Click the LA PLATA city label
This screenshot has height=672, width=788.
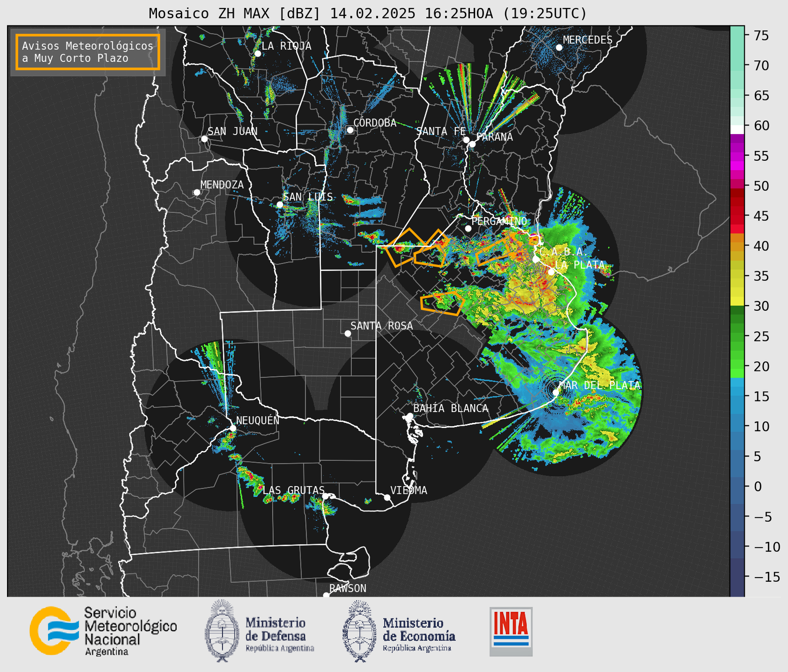(580, 265)
